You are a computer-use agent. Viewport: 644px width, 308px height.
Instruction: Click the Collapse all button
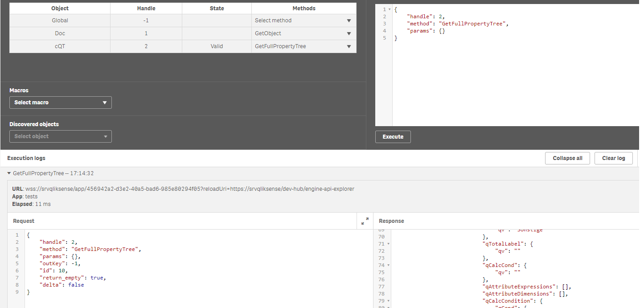point(567,158)
